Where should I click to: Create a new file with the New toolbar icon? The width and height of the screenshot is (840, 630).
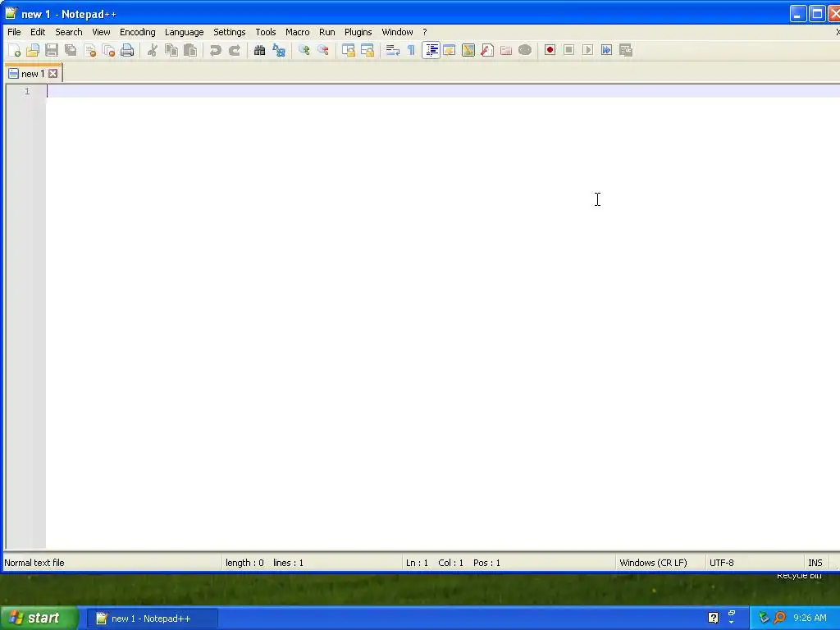click(x=14, y=50)
